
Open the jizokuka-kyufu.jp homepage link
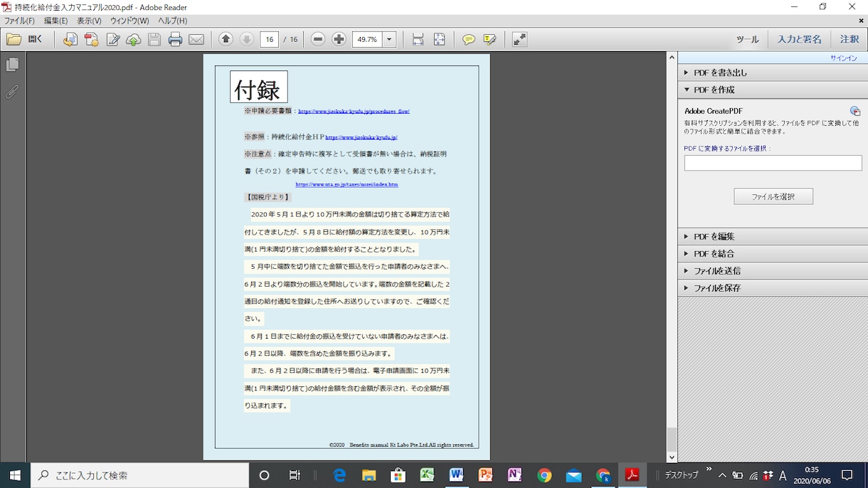coord(361,137)
